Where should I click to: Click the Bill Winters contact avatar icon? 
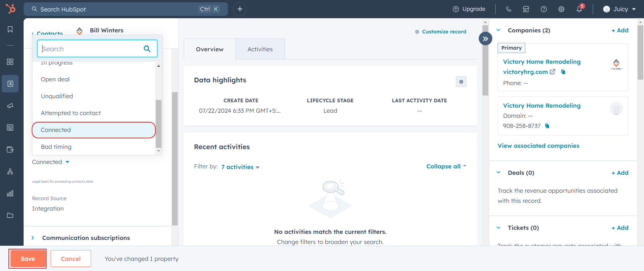pos(80,31)
